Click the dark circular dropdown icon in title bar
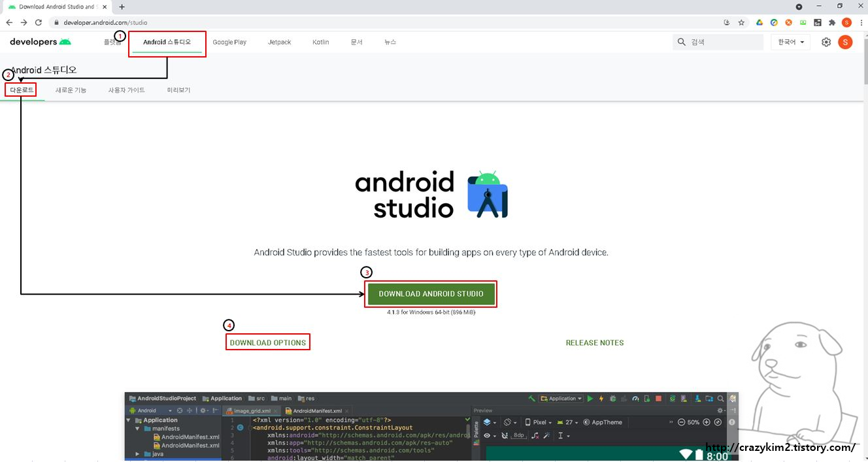The height and width of the screenshot is (462, 868). [799, 7]
